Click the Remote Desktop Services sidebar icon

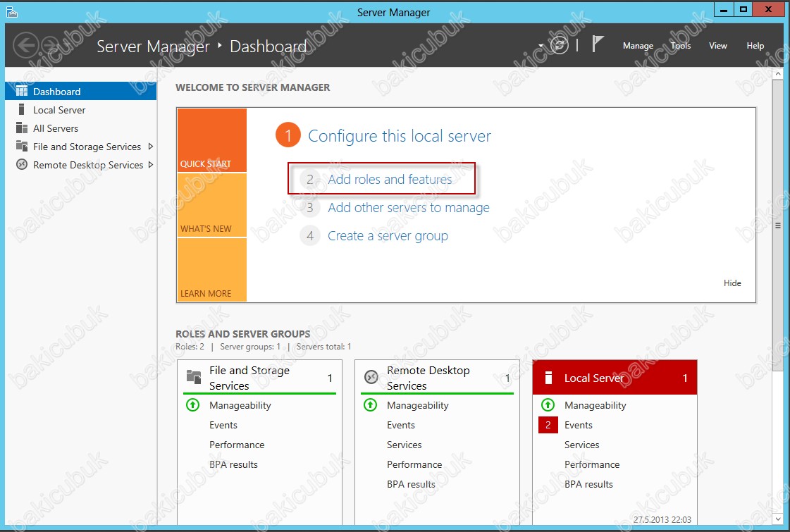tap(22, 165)
